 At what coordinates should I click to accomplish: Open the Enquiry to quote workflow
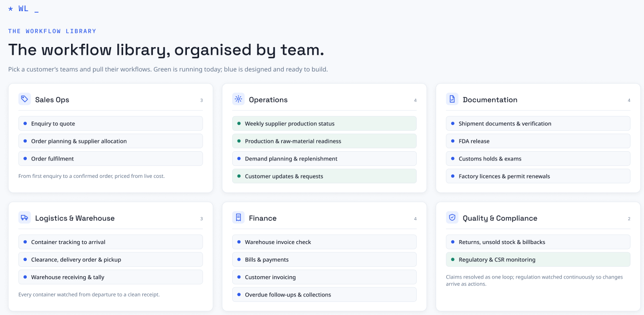(x=110, y=123)
